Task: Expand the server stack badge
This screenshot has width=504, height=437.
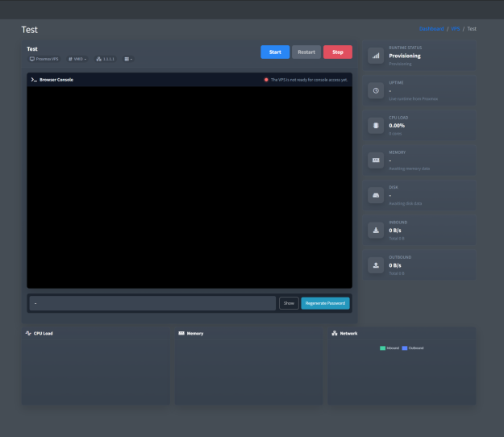Action: pyautogui.click(x=128, y=59)
